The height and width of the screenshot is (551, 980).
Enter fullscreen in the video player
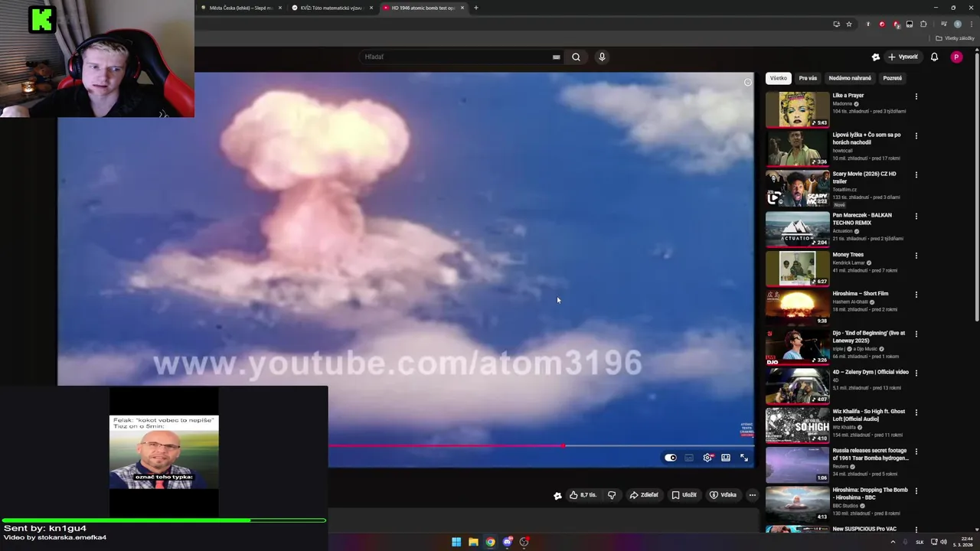click(x=744, y=458)
